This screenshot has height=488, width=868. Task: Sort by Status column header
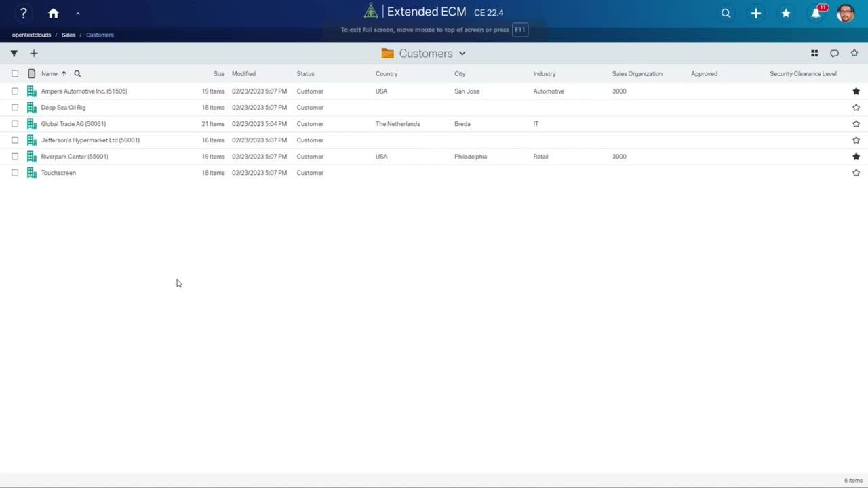coord(305,74)
